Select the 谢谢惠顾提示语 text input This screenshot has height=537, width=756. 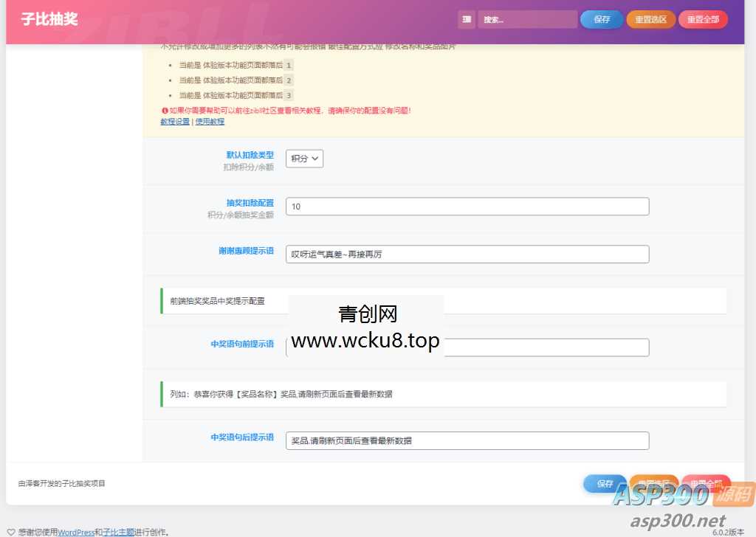467,253
